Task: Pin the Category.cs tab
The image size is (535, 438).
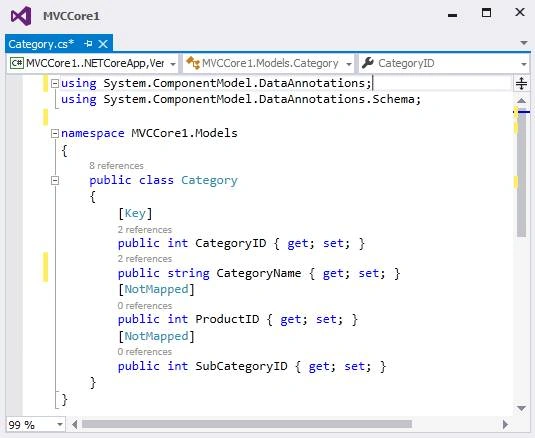Action: (88, 44)
